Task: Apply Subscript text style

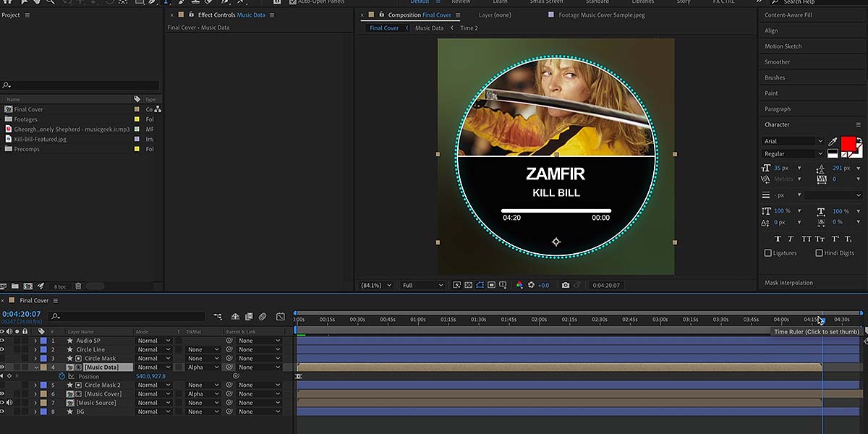Action: [849, 239]
